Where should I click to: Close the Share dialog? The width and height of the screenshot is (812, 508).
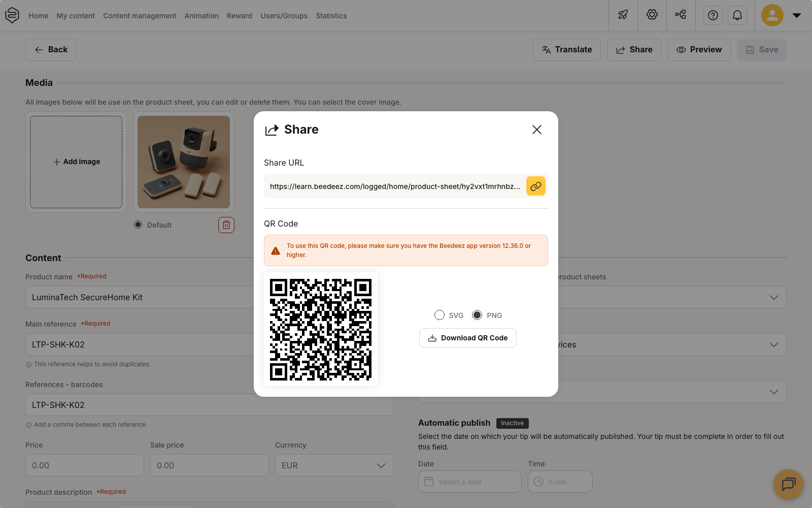537,130
